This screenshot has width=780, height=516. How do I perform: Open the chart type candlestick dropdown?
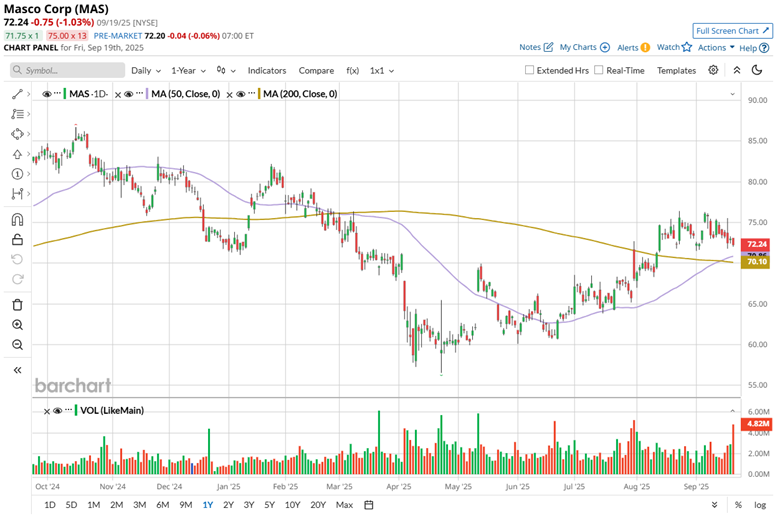click(226, 71)
